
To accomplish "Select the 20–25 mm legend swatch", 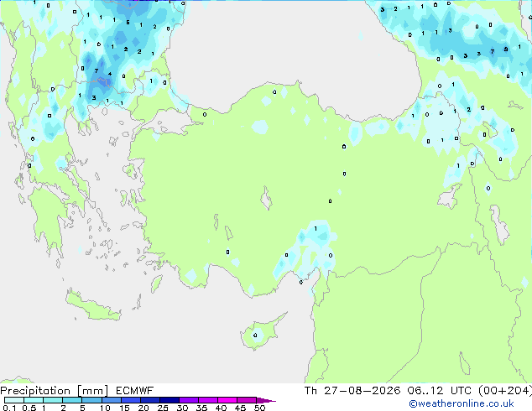I will click(x=149, y=400).
